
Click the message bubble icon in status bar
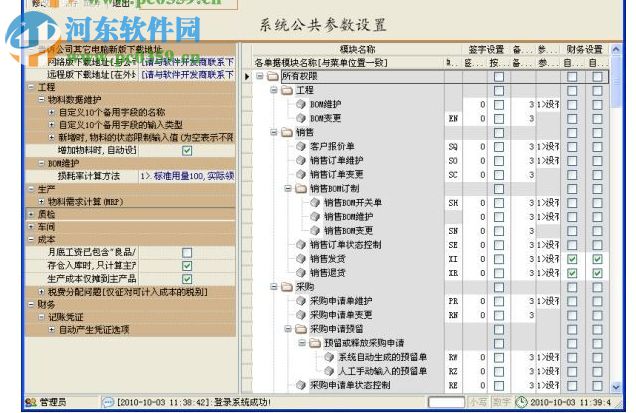[x=108, y=402]
